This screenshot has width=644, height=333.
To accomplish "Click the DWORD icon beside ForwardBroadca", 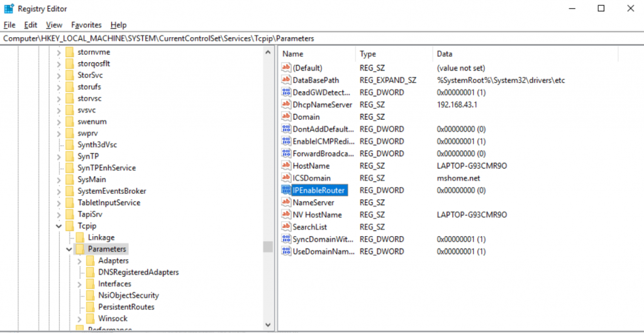I will point(286,154).
